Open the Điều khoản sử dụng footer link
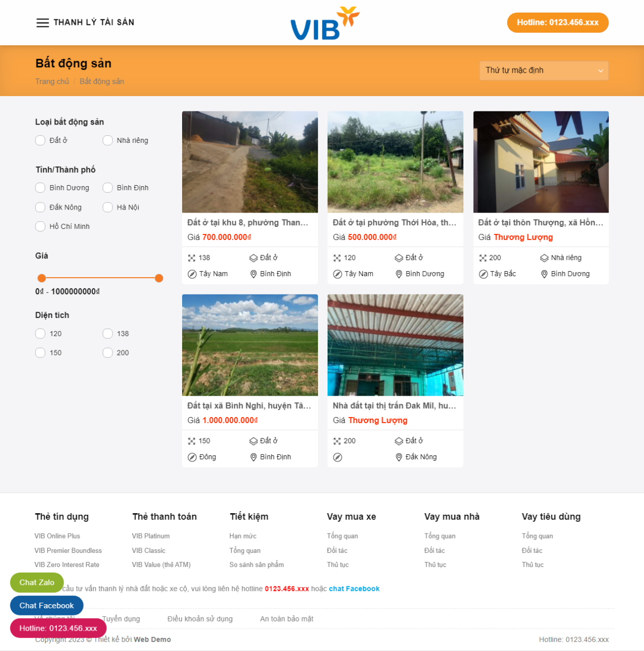Viewport: 644px width, 651px height. [x=200, y=619]
